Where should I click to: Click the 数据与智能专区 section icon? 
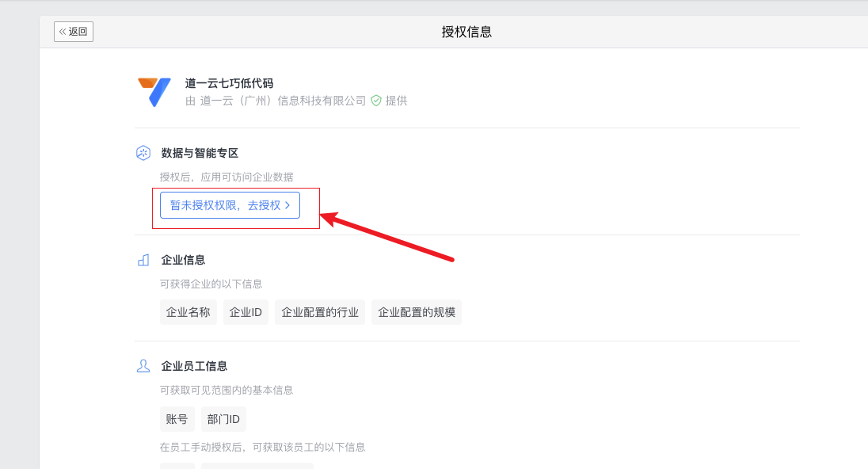pyautogui.click(x=143, y=153)
